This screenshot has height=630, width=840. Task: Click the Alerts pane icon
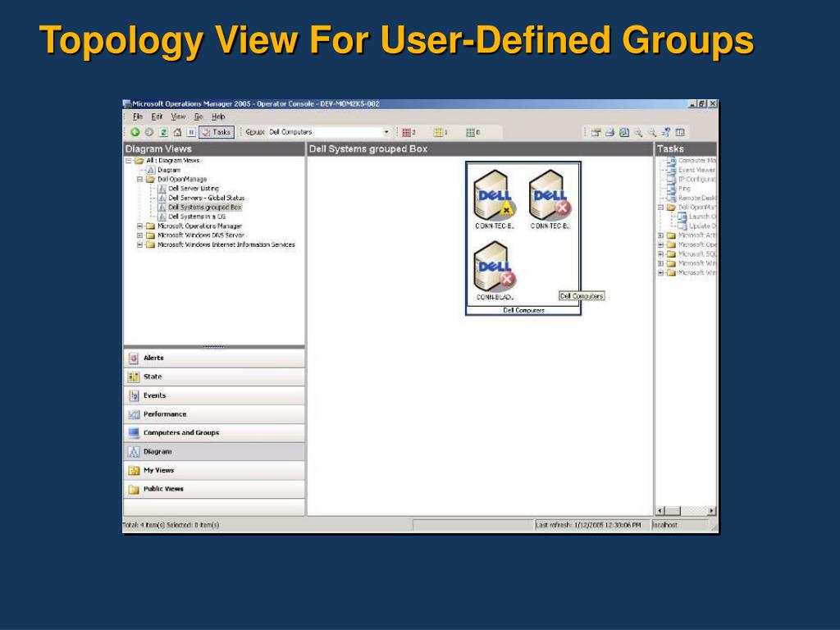pyautogui.click(x=134, y=358)
